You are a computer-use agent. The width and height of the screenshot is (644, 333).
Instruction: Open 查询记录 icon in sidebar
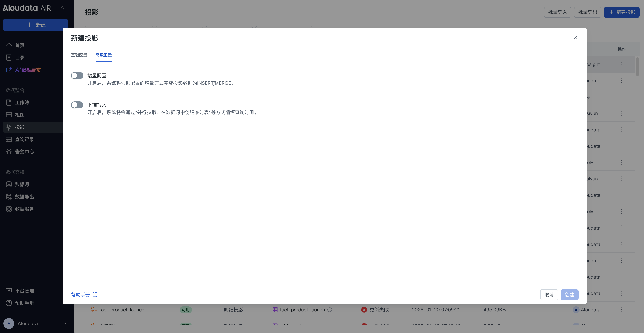pyautogui.click(x=9, y=139)
